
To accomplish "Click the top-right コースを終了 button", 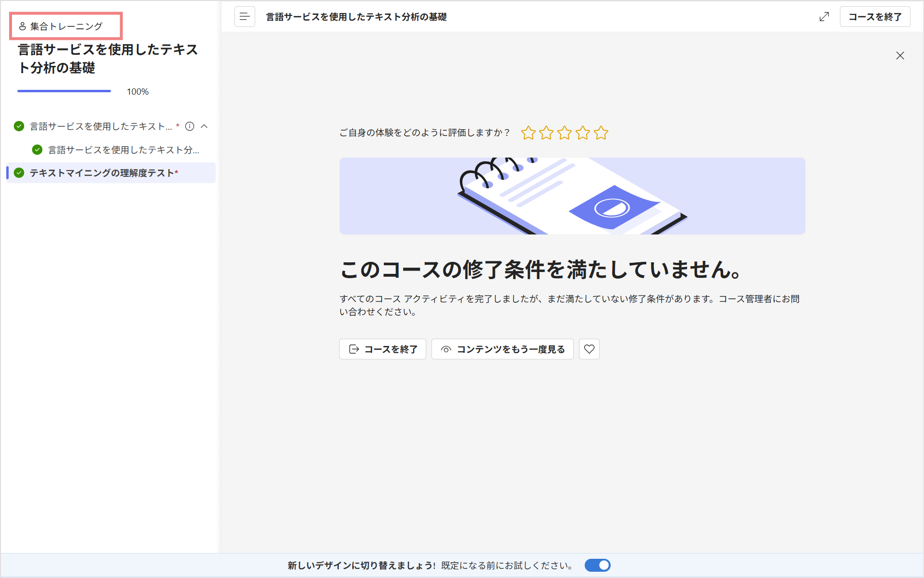I will pos(875,17).
